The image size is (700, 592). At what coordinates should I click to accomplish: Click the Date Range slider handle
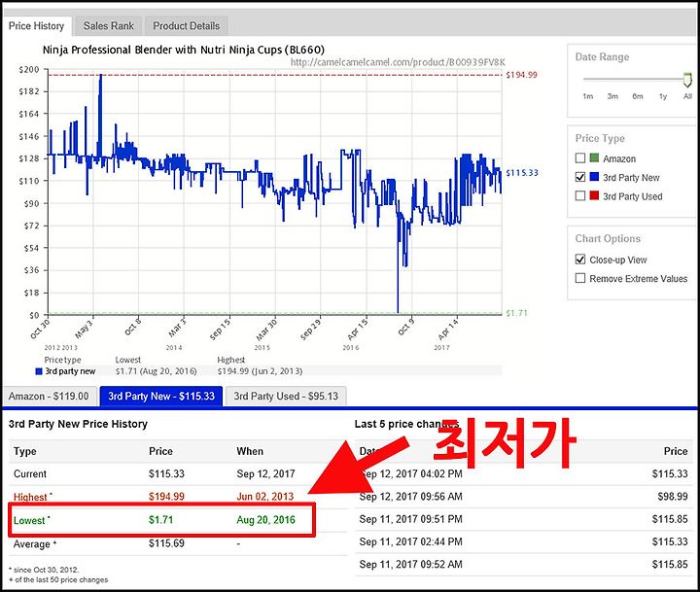click(x=687, y=79)
